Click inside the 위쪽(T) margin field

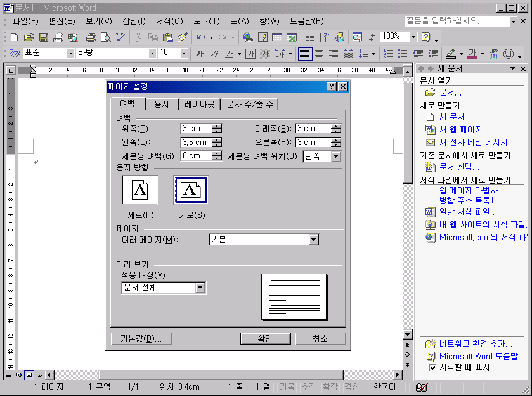click(196, 129)
